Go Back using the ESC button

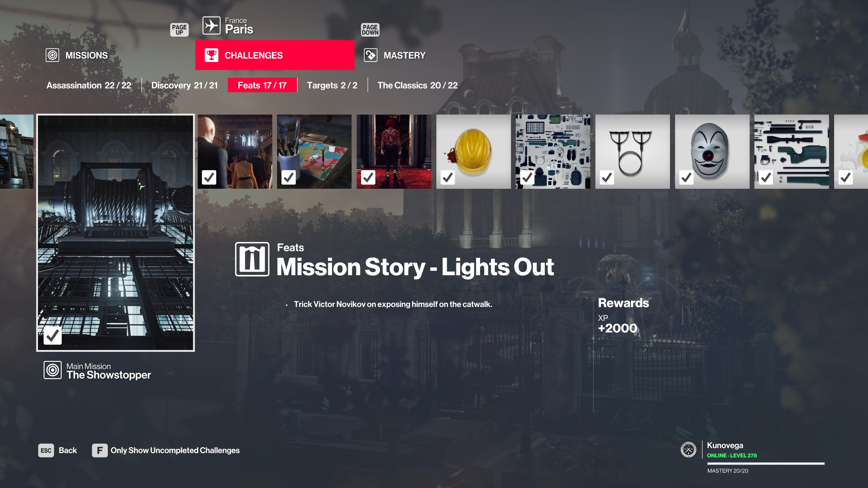(x=58, y=450)
